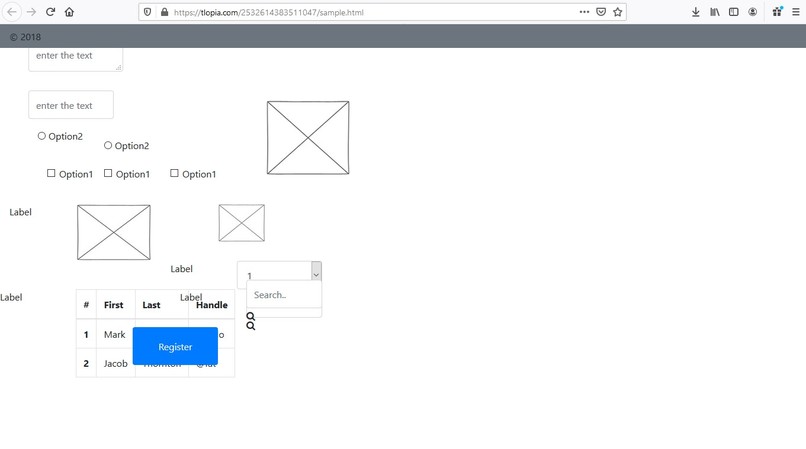Select the right Option2 radio button
This screenshot has height=449, width=806.
click(108, 146)
